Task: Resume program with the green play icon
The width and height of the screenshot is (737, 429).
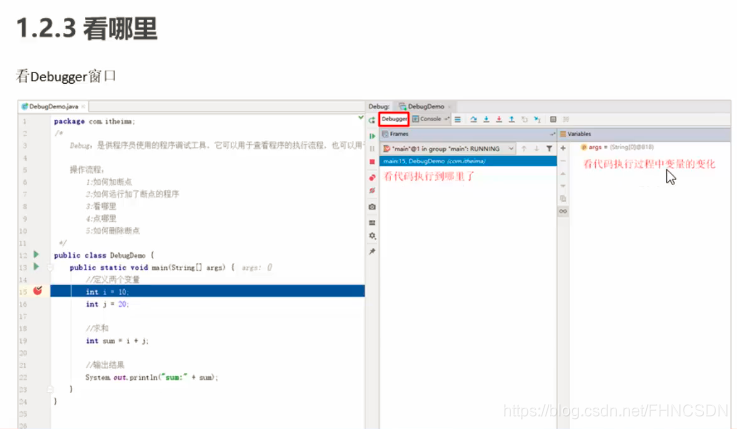Action: coord(372,136)
